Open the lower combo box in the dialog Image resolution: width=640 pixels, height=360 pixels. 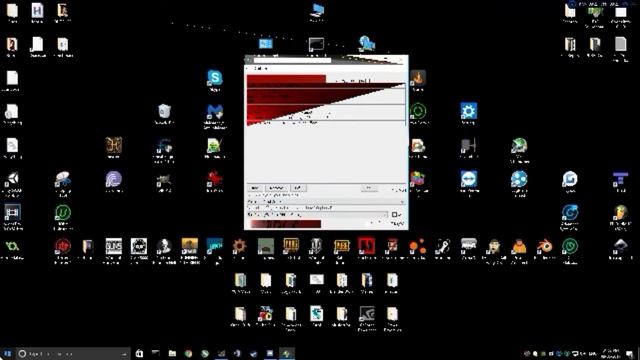pos(317,214)
